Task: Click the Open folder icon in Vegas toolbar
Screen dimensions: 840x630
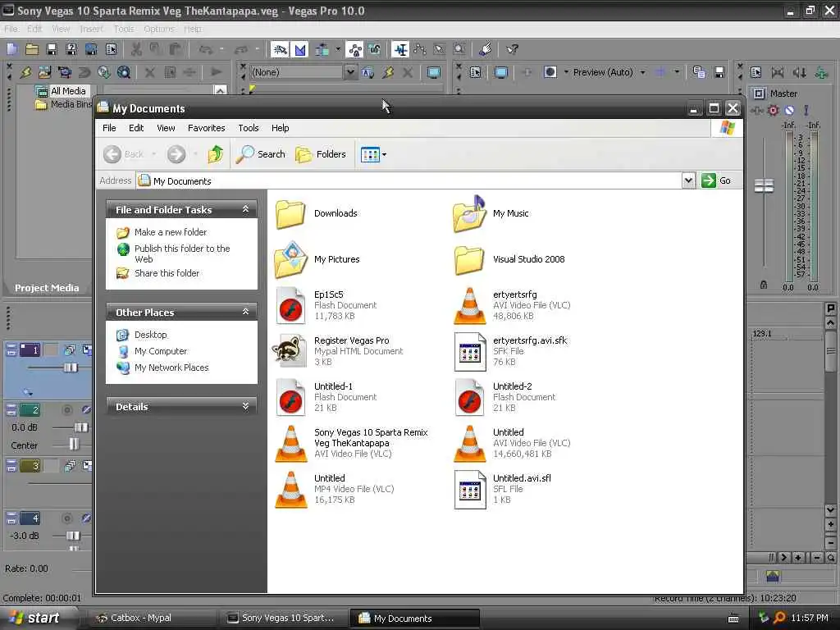Action: click(32, 49)
